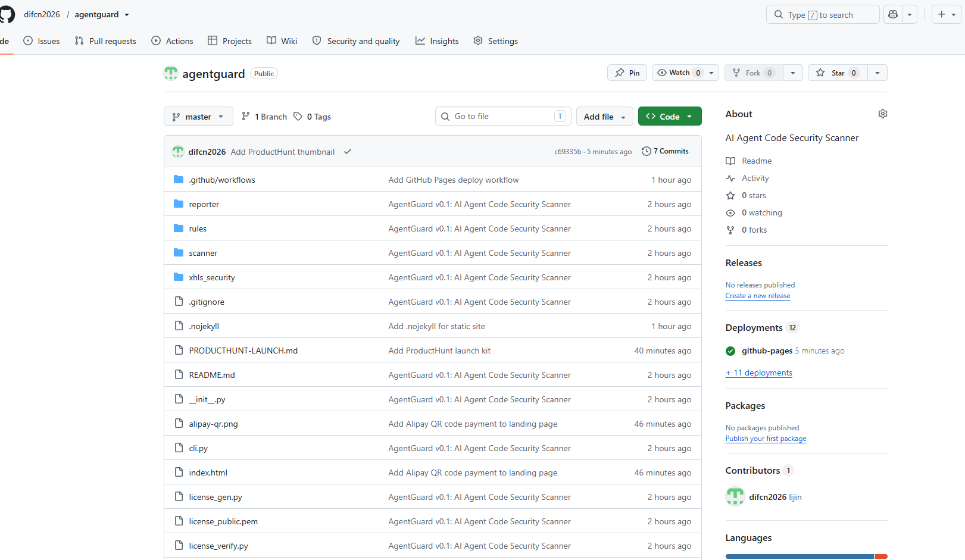This screenshot has height=560, width=965.
Task: Open the cli.py file
Action: (198, 448)
